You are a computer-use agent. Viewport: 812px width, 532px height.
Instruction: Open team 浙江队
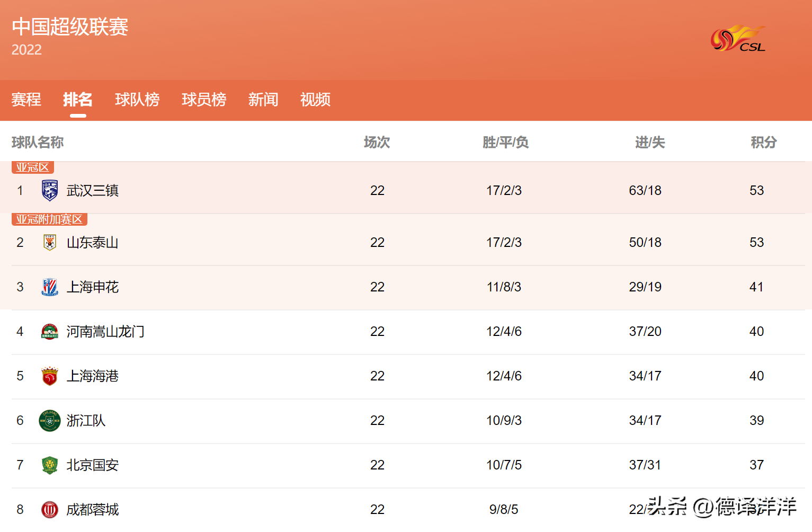(86, 420)
